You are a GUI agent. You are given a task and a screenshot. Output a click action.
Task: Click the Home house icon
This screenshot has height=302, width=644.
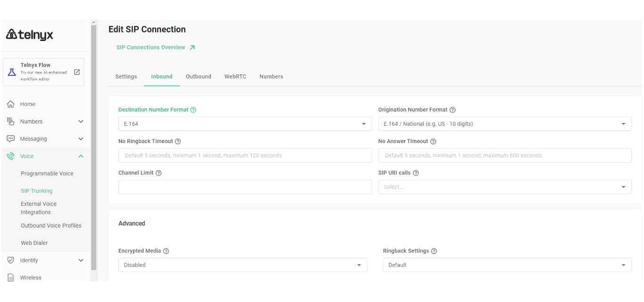(11, 104)
